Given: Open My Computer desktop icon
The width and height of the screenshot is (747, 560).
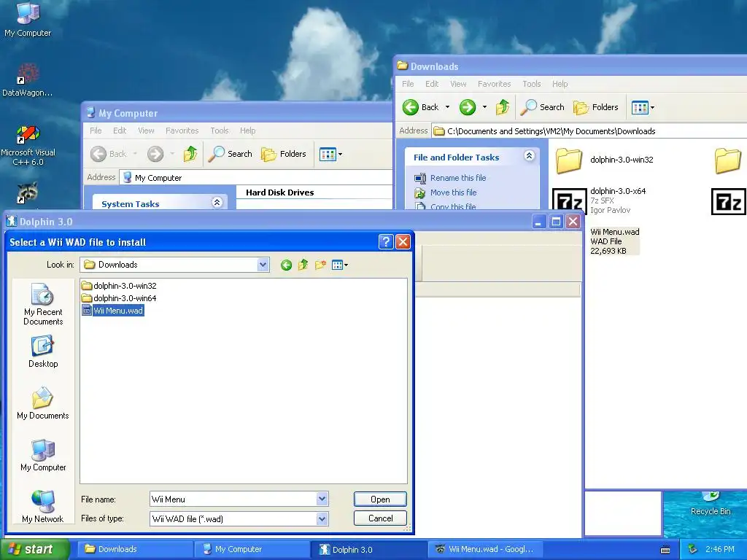Looking at the screenshot, I should (x=28, y=20).
